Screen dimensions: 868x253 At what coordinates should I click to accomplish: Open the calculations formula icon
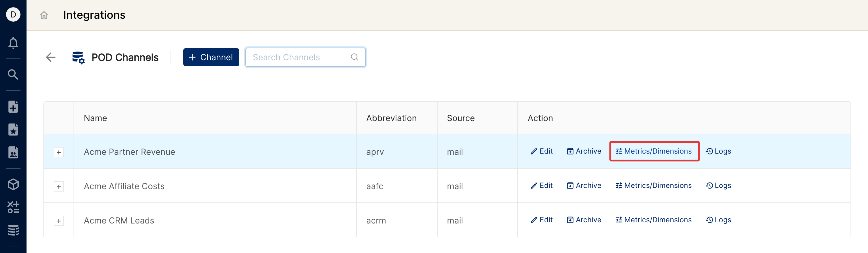click(13, 207)
